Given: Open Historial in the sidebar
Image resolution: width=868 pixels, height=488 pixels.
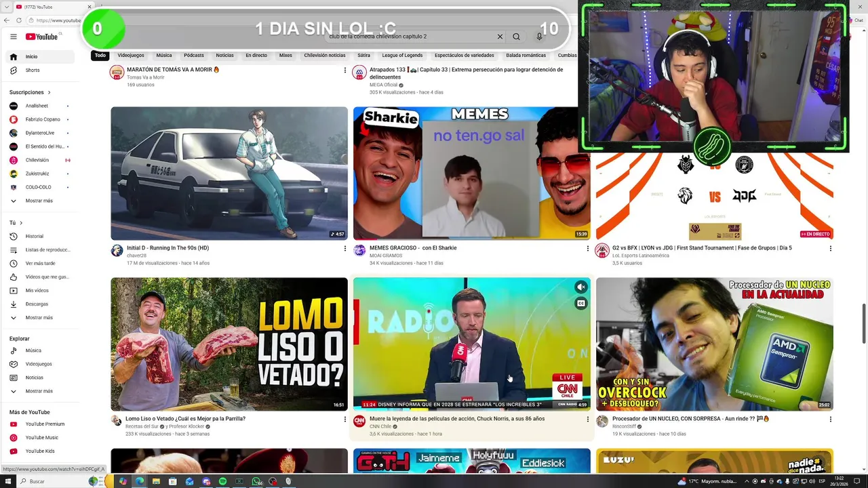Looking at the screenshot, I should click(39, 237).
